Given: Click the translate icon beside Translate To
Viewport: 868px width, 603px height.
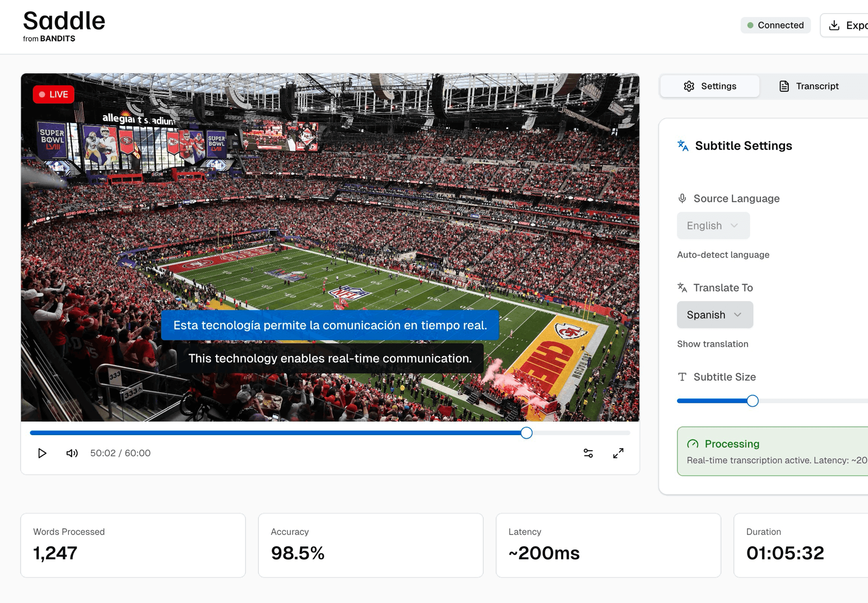Looking at the screenshot, I should click(682, 288).
